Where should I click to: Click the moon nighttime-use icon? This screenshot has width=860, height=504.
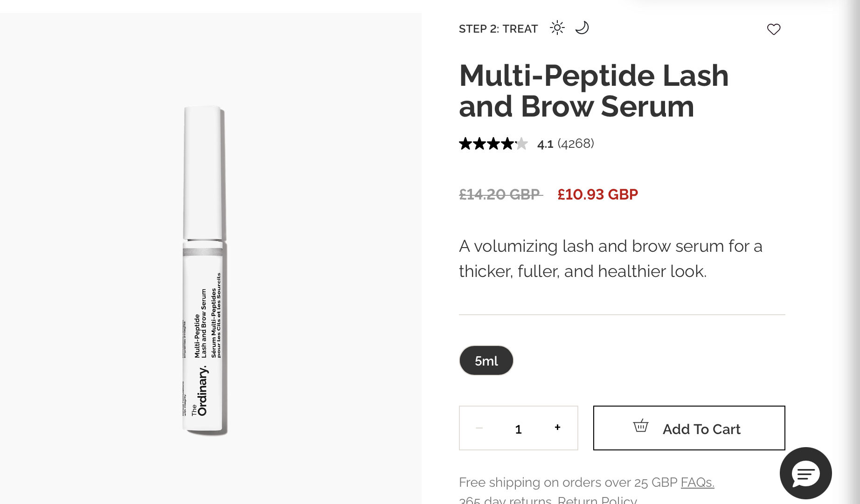click(582, 28)
